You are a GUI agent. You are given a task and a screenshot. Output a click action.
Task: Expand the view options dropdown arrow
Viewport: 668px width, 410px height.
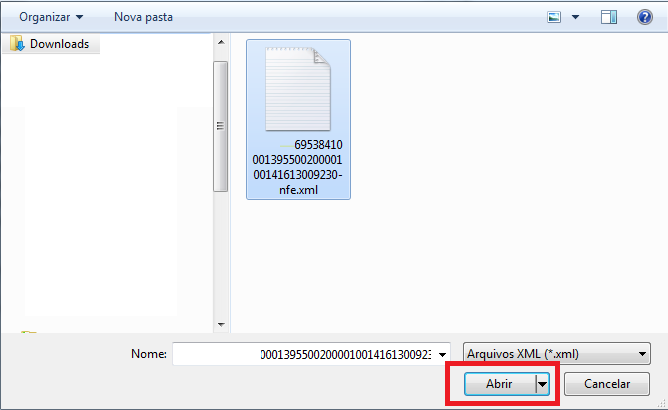575,17
